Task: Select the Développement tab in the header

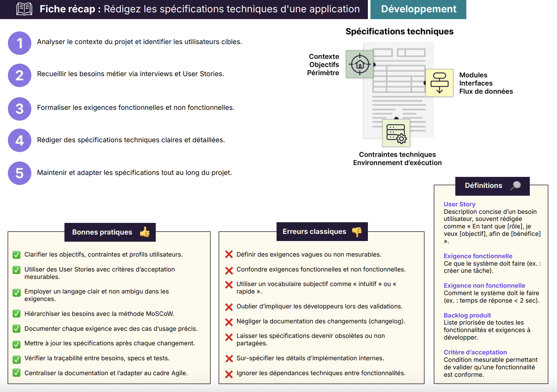Action: click(x=418, y=9)
